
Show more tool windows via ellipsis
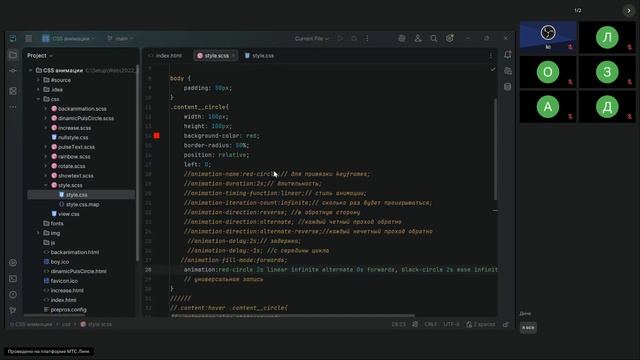pos(13,107)
